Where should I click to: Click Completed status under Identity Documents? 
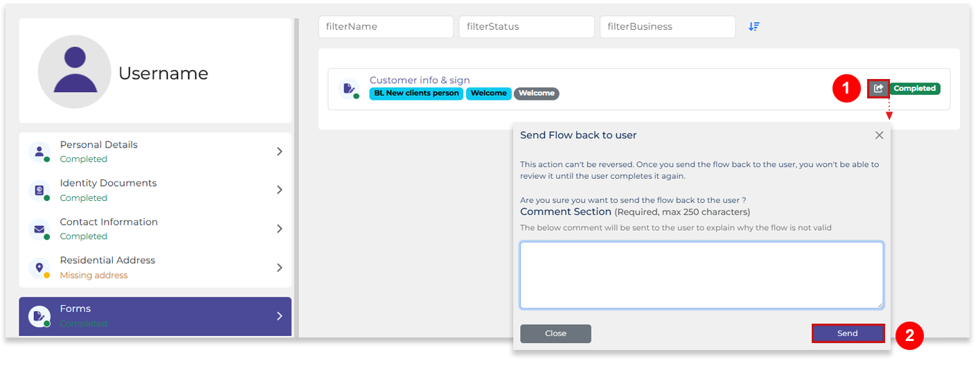coord(84,198)
